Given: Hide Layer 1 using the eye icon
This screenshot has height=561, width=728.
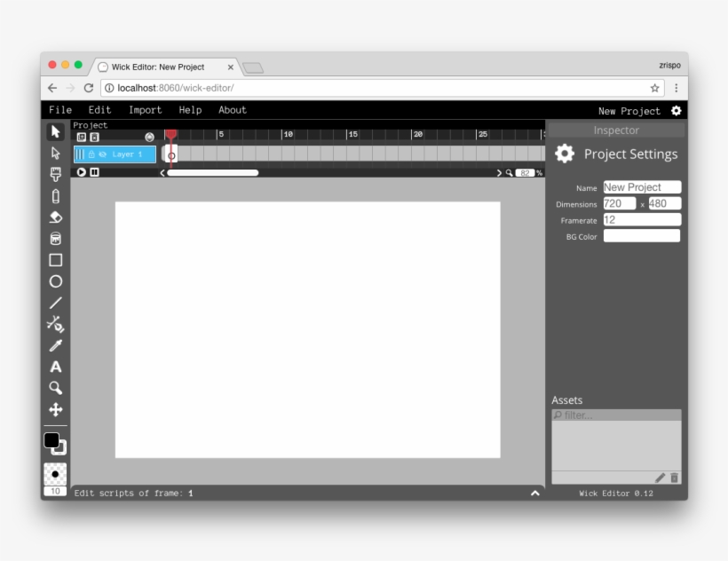Looking at the screenshot, I should [x=102, y=154].
